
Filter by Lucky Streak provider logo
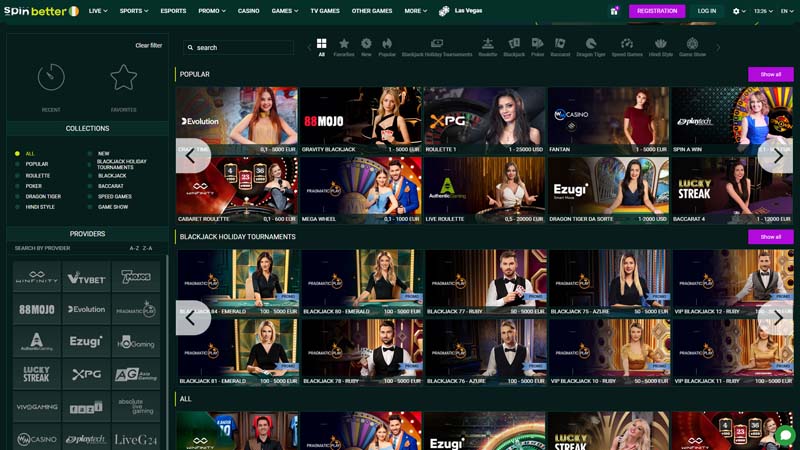click(37, 374)
